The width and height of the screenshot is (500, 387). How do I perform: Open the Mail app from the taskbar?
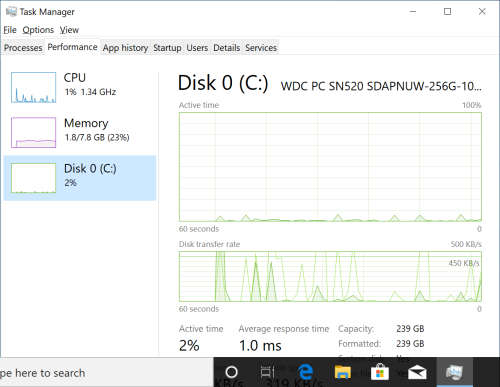point(417,372)
